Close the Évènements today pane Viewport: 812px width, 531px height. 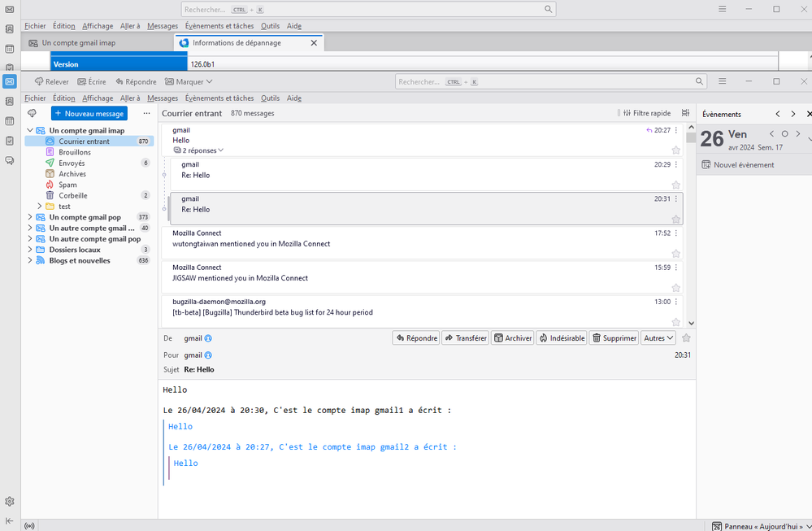click(809, 114)
